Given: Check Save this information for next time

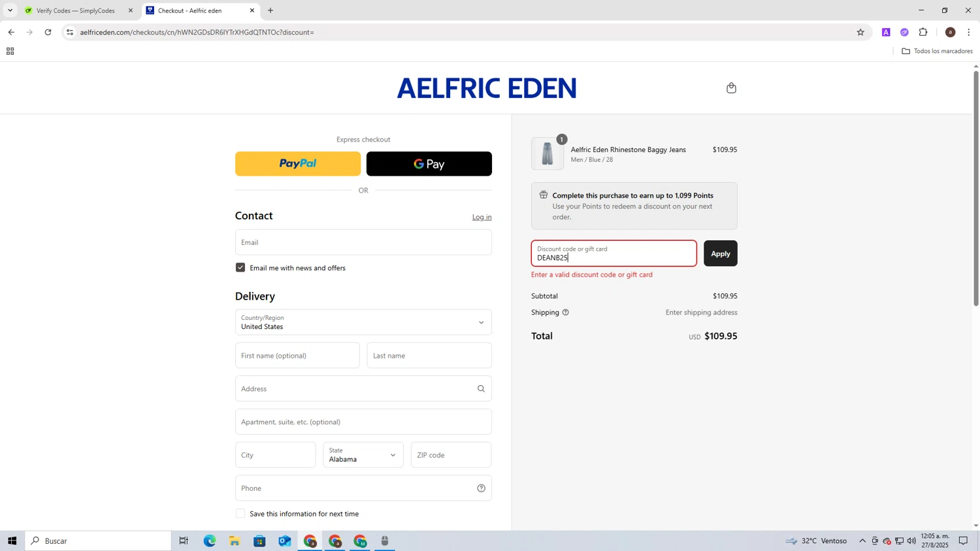Looking at the screenshot, I should tap(240, 514).
